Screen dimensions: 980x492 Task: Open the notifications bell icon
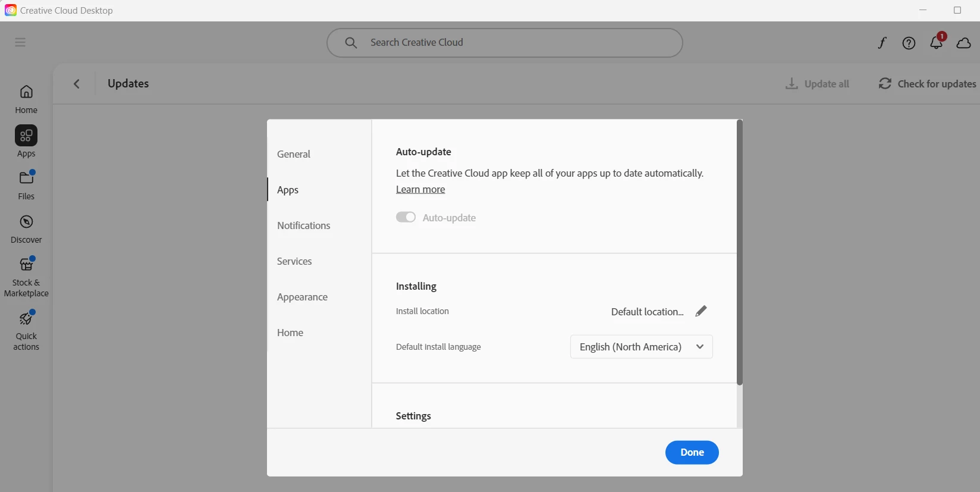pos(937,42)
